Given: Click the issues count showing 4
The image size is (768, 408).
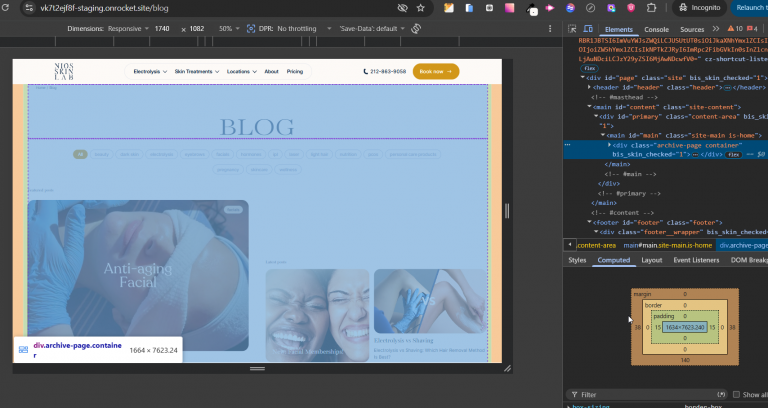Looking at the screenshot, I should 752,29.
